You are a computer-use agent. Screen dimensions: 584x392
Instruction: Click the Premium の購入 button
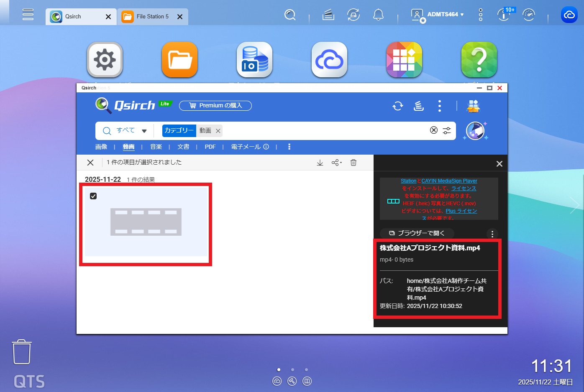[x=215, y=106]
